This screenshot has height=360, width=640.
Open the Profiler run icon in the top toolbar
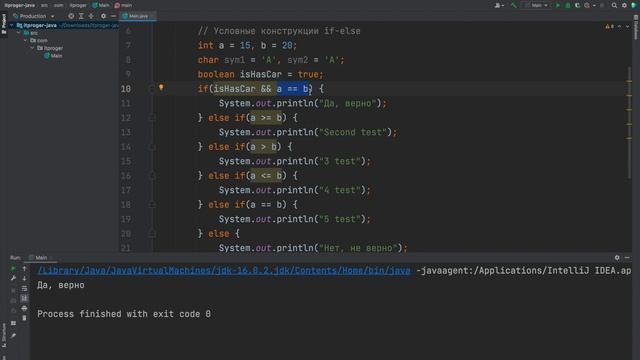[587, 5]
